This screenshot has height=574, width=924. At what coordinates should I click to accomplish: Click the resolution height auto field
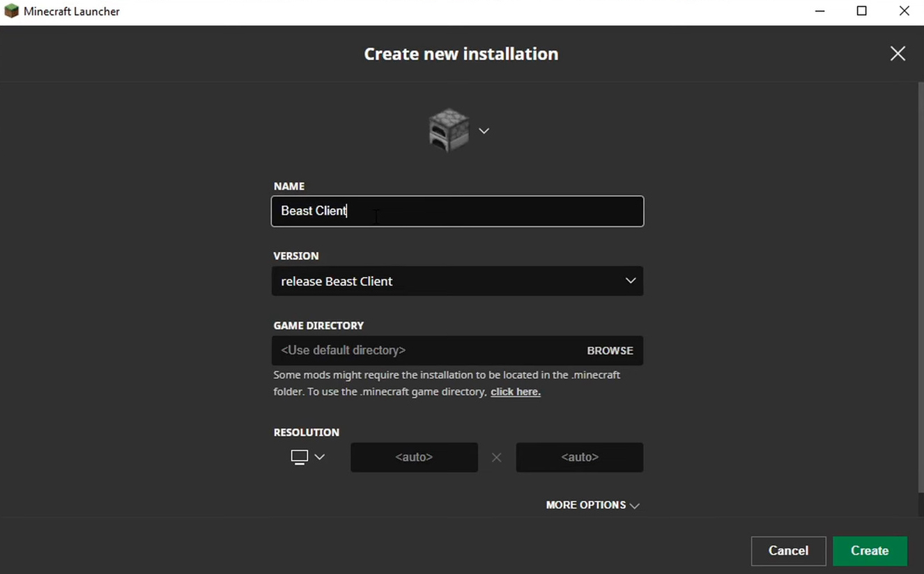[x=580, y=457]
